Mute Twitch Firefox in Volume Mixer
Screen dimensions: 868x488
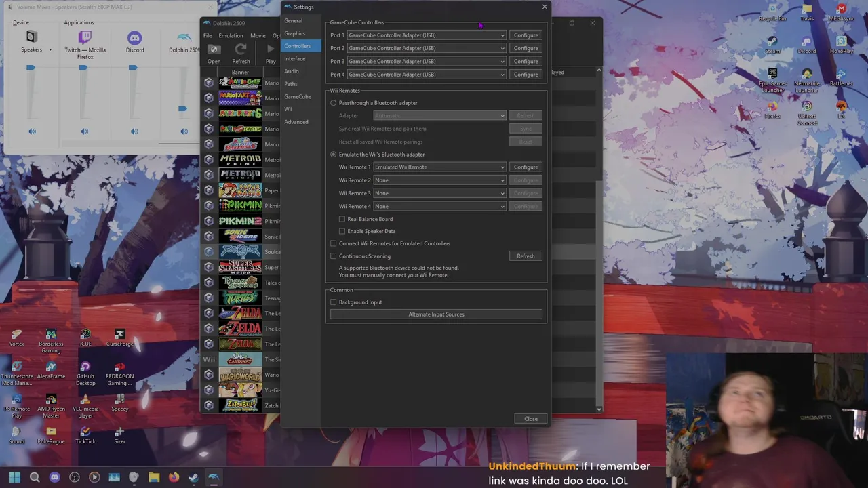click(85, 131)
